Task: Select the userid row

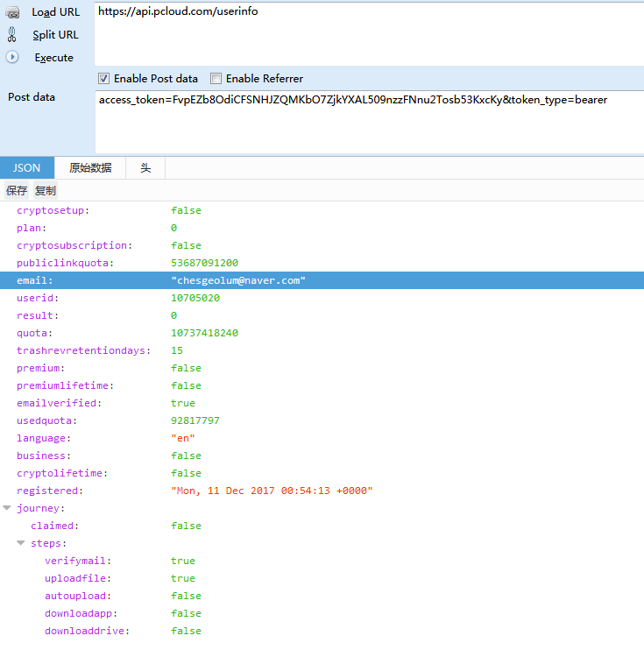Action: click(322, 298)
